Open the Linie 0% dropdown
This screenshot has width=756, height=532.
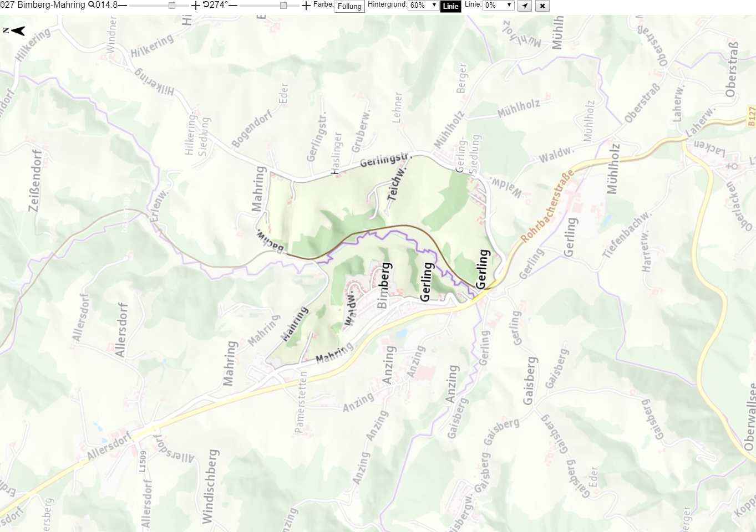(x=499, y=5)
